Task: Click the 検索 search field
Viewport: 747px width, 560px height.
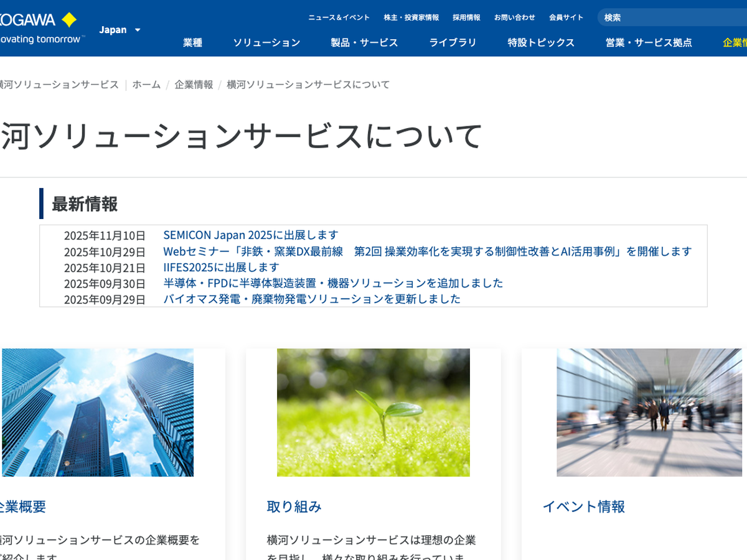Action: [672, 17]
